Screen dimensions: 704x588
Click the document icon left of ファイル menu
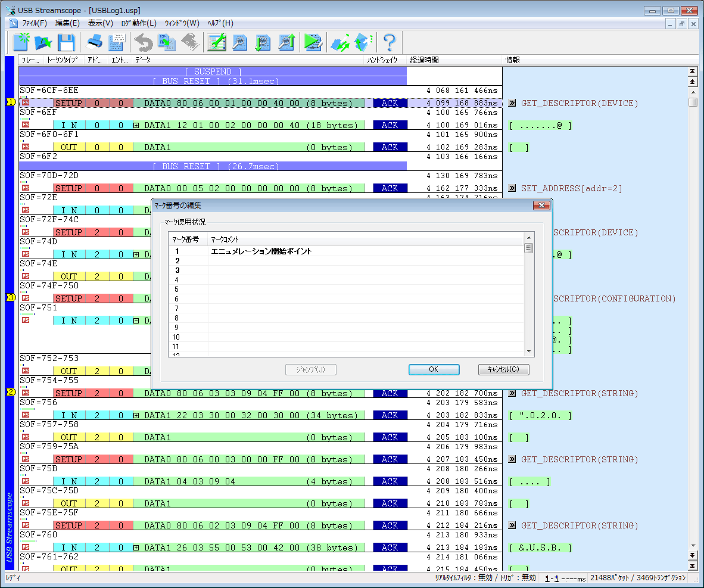pyautogui.click(x=14, y=23)
